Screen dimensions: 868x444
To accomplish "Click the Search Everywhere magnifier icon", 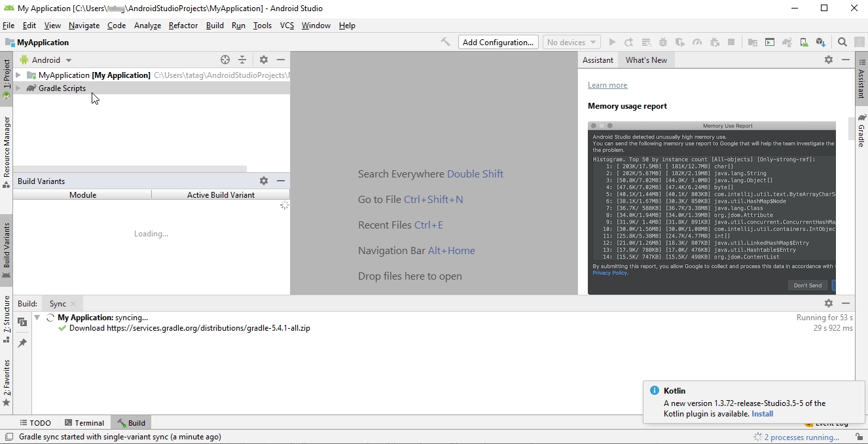I will pos(842,42).
